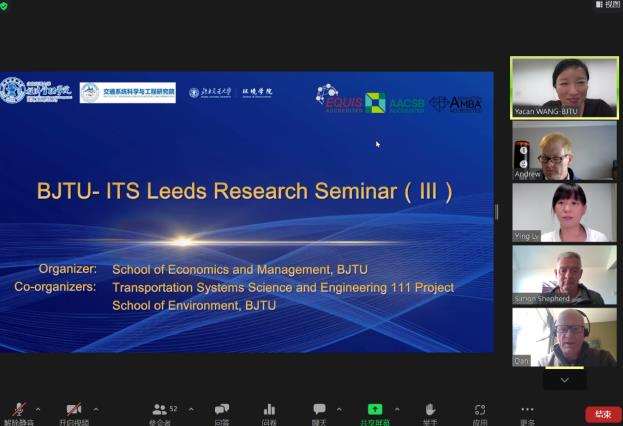Click the EQUIS accreditation logo on slide
This screenshot has height=426, width=623.
[340, 98]
